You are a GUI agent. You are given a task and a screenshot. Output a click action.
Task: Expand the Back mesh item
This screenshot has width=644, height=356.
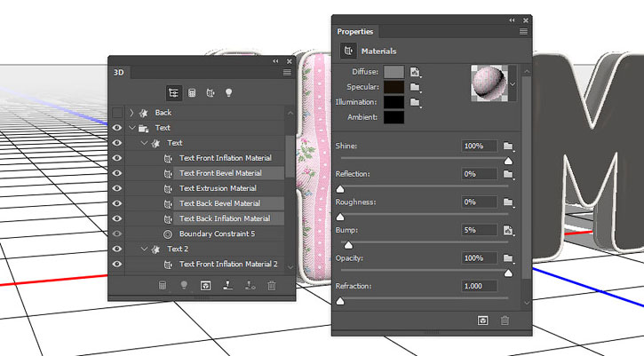[x=131, y=113]
